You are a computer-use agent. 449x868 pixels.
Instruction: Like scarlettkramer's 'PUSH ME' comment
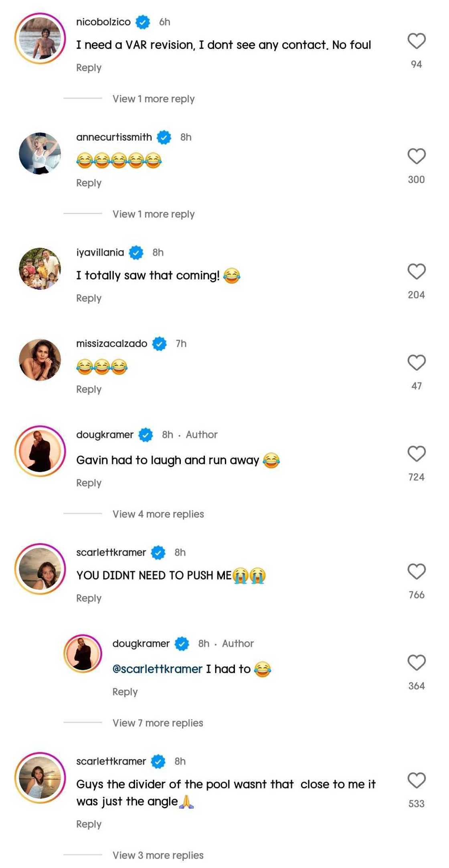416,572
